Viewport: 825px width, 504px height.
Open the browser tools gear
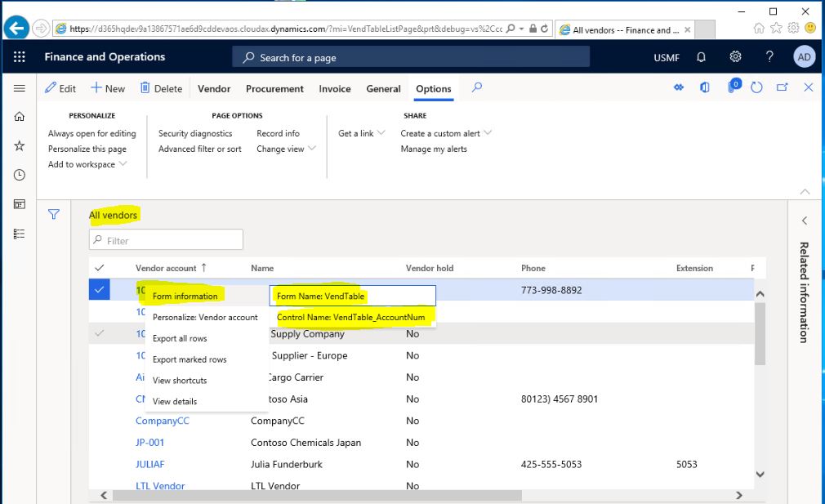pos(793,29)
